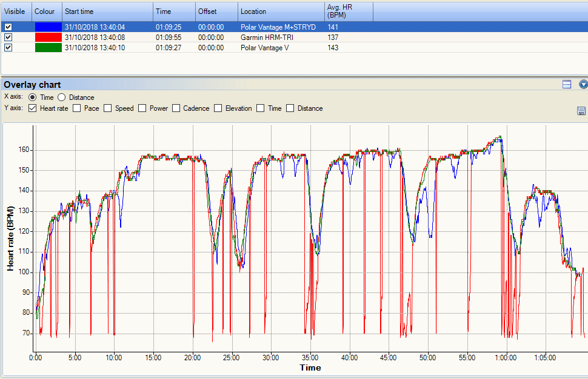Turn on the Elevation checkbox
The height and width of the screenshot is (379, 588).
pyautogui.click(x=218, y=108)
